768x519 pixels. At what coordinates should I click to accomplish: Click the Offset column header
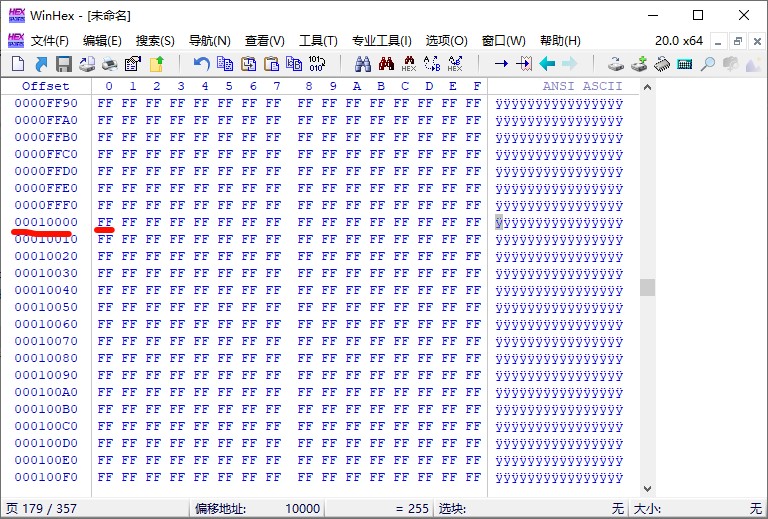(x=46, y=86)
